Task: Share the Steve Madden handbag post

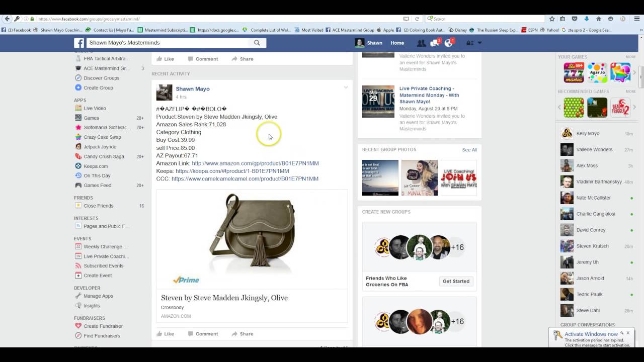Action: [x=243, y=334]
